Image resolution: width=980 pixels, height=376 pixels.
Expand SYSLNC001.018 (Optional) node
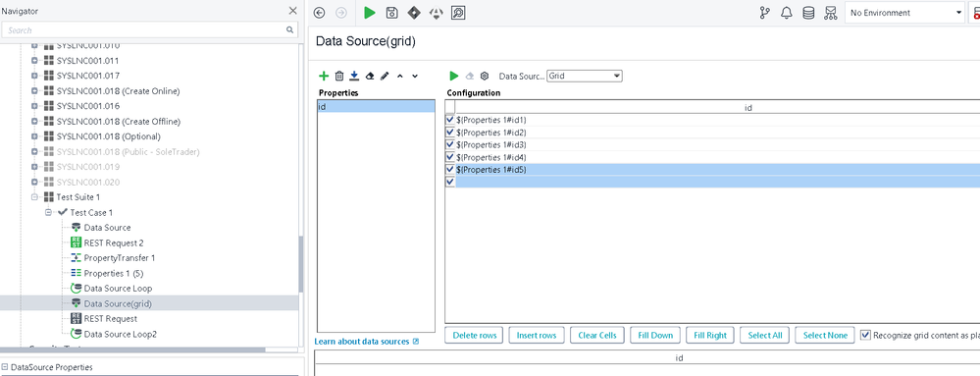pos(34,136)
